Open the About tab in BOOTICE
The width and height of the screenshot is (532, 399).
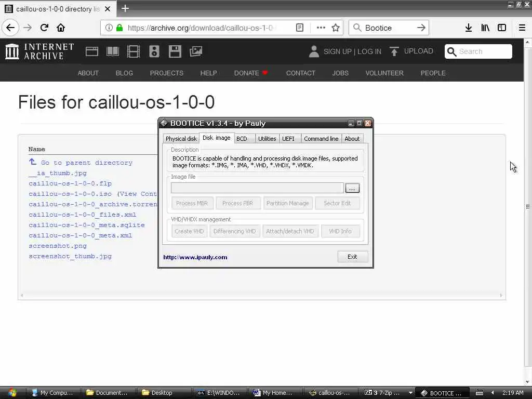(x=352, y=138)
